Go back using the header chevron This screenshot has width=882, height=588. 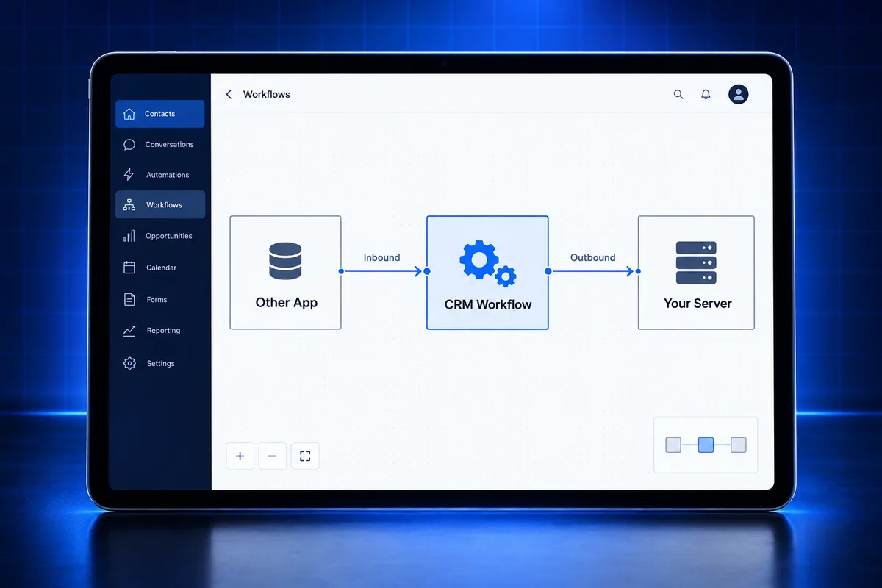pyautogui.click(x=229, y=94)
